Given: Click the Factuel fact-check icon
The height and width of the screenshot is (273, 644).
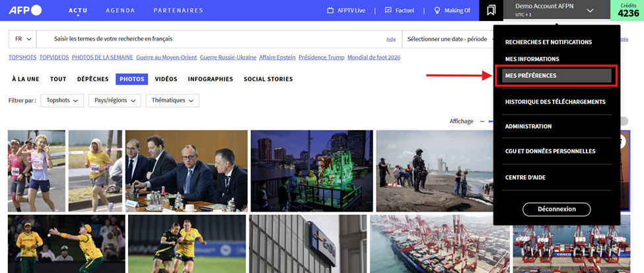Looking at the screenshot, I should (x=388, y=11).
